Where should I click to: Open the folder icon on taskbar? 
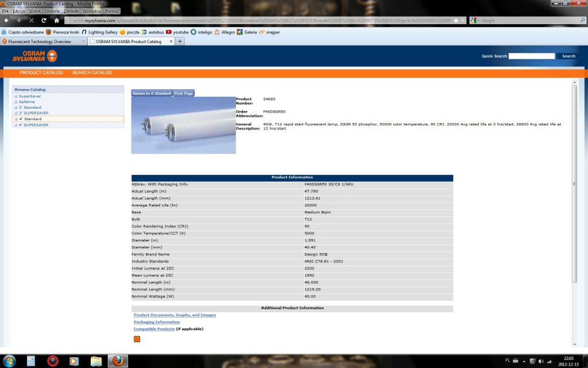coord(96,361)
